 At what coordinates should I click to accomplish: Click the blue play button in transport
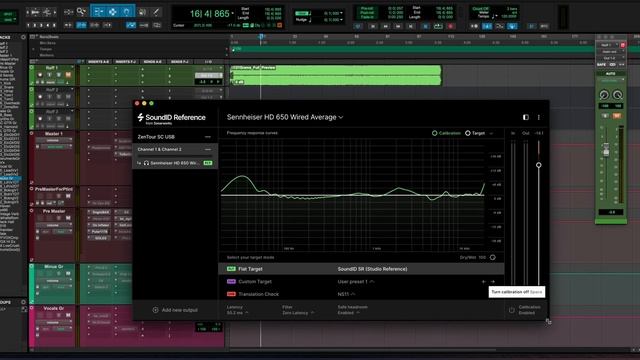click(425, 26)
